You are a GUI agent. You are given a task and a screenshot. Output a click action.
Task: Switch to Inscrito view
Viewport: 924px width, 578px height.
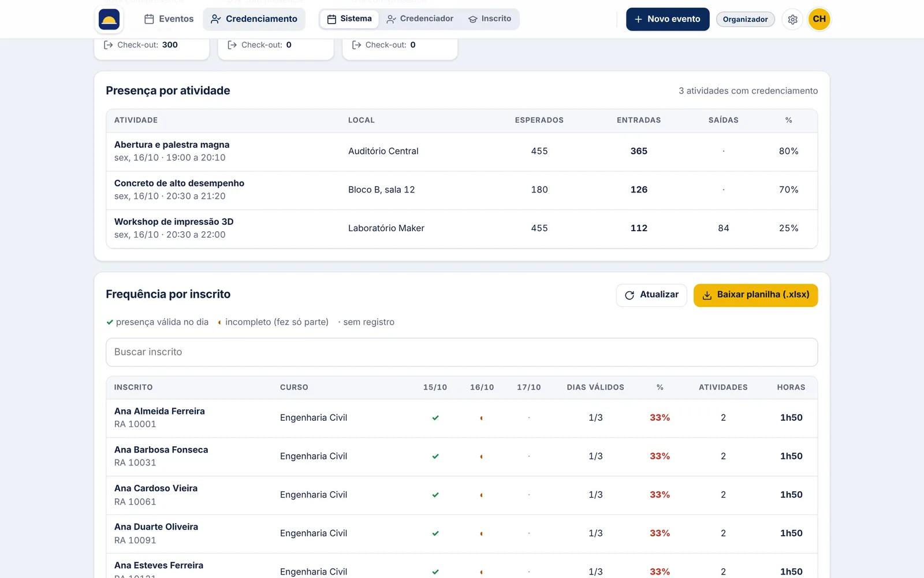pyautogui.click(x=490, y=18)
